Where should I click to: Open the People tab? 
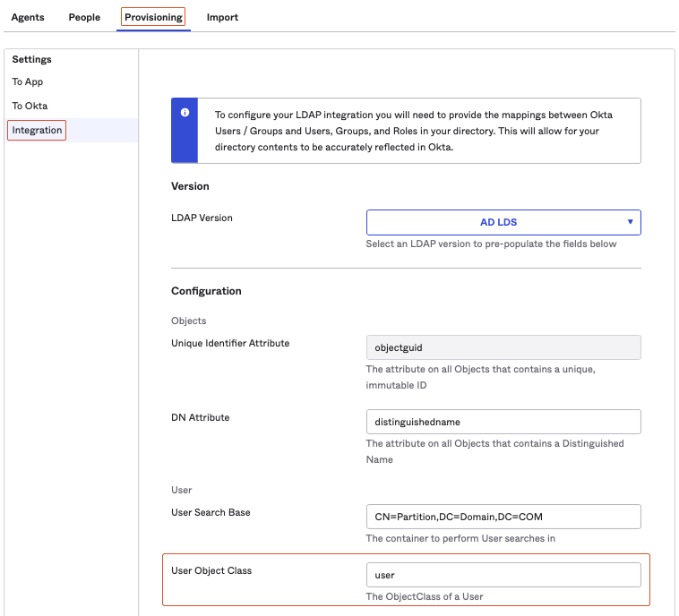coord(84,17)
